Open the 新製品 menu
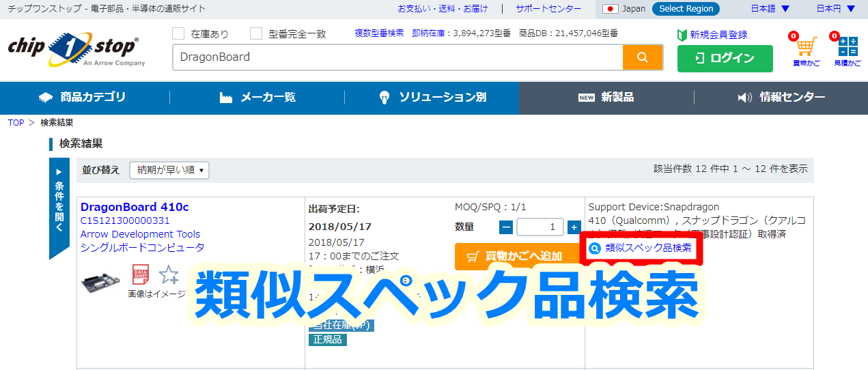This screenshot has height=370, width=868. pyautogui.click(x=606, y=98)
